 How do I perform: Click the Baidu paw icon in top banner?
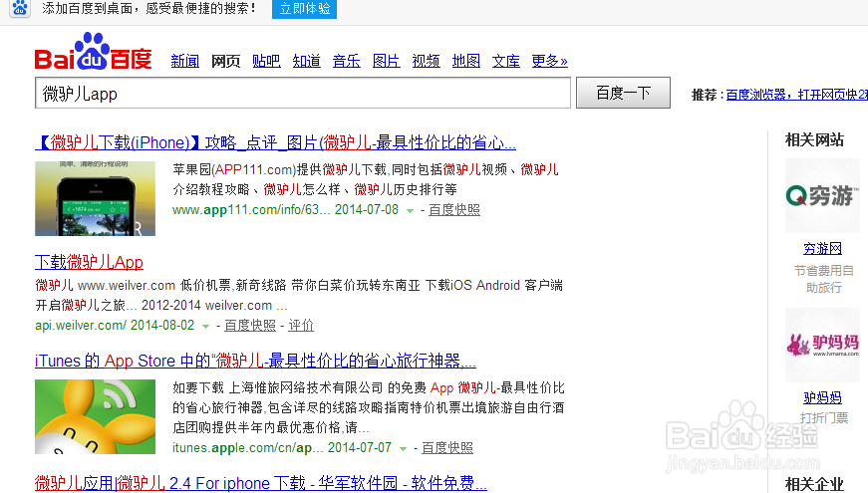pos(20,8)
